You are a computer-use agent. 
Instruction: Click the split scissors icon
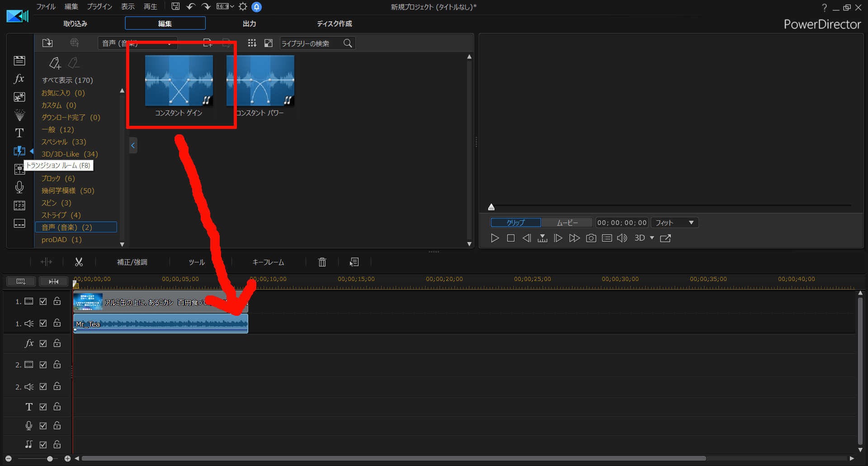[79, 262]
